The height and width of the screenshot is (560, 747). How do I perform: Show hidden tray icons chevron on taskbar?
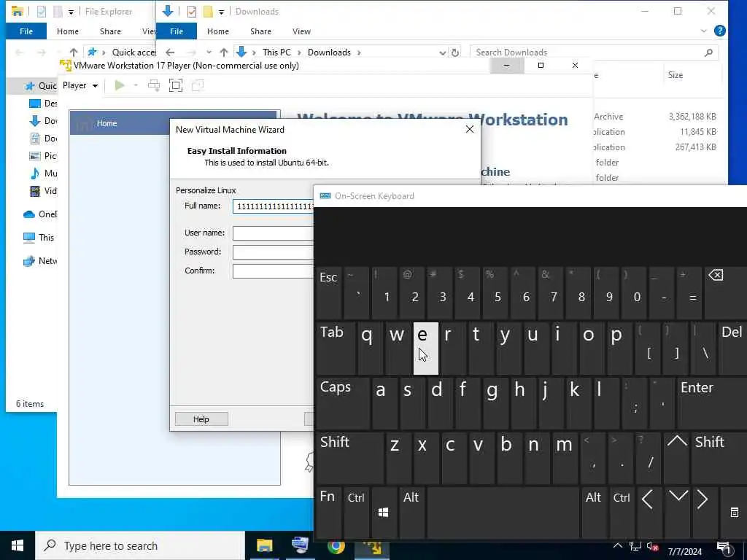[x=617, y=545]
